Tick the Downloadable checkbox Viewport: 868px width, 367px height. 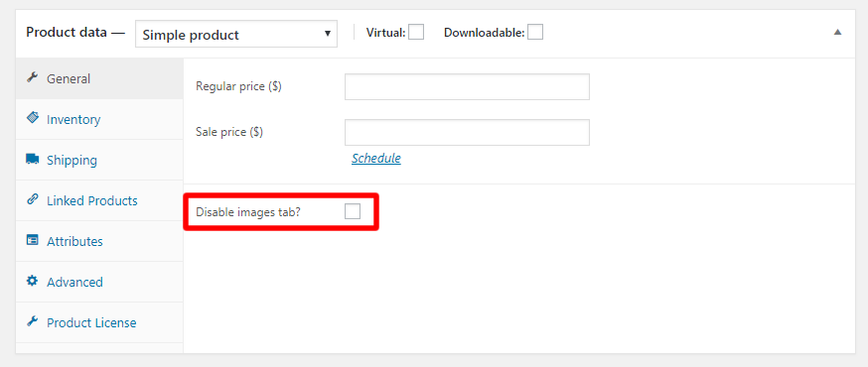click(x=535, y=32)
